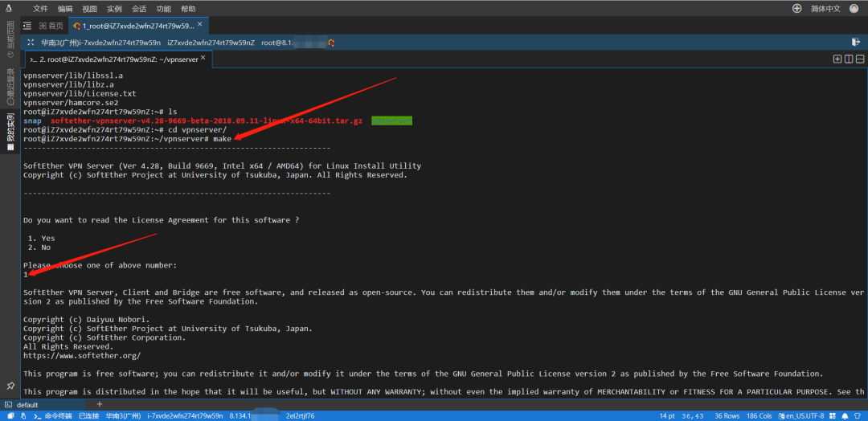The height and width of the screenshot is (421, 868).
Task: Click the 36 Rows indicator
Action: pyautogui.click(x=727, y=415)
